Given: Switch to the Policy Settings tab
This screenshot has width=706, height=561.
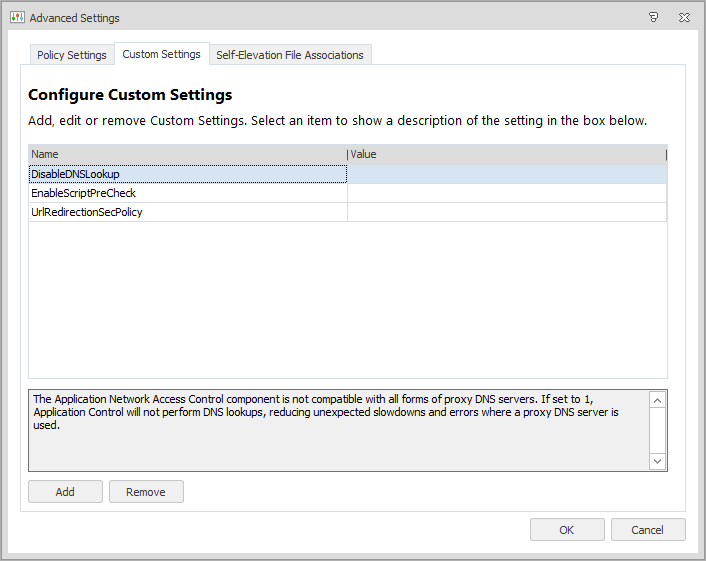Looking at the screenshot, I should pos(72,55).
